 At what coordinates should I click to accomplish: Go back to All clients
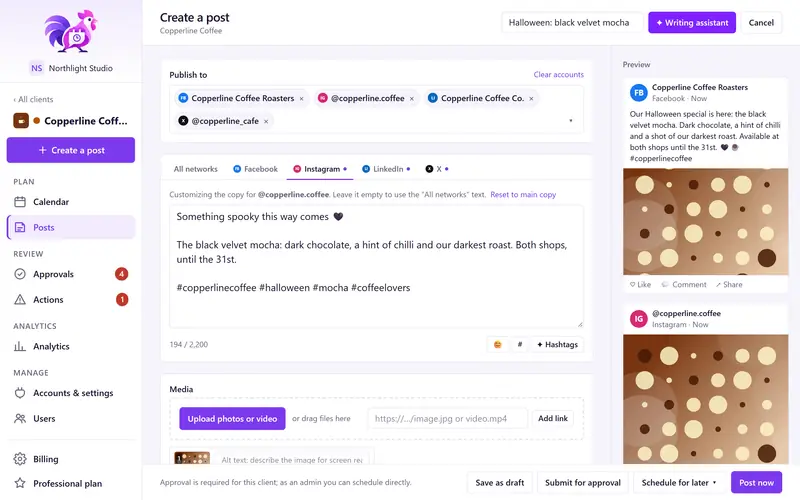point(33,99)
